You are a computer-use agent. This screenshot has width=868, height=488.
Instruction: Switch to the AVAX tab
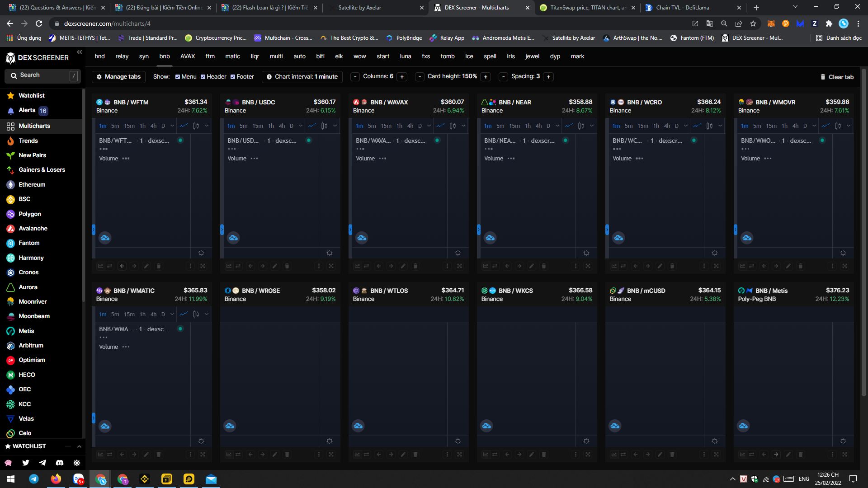[187, 56]
